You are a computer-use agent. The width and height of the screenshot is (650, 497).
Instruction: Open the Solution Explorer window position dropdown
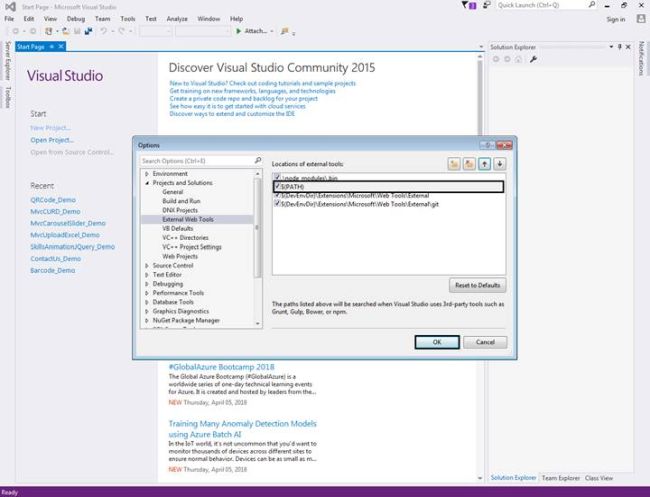(x=611, y=47)
